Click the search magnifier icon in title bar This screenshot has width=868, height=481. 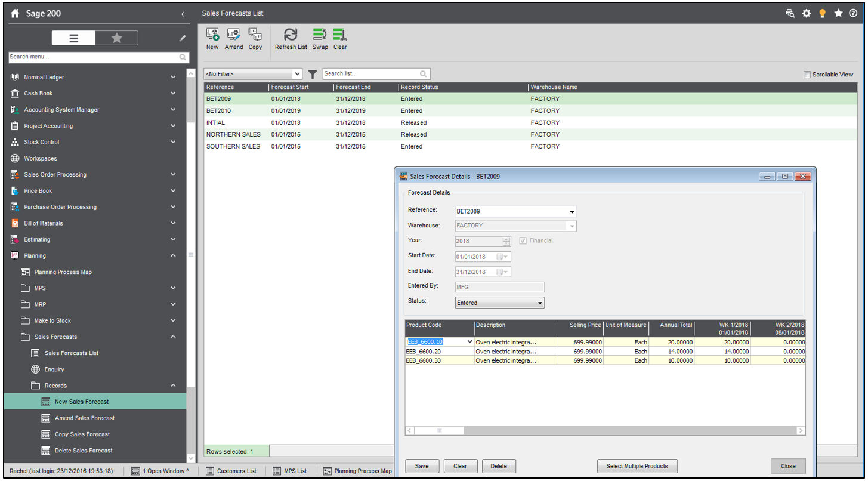coord(790,13)
